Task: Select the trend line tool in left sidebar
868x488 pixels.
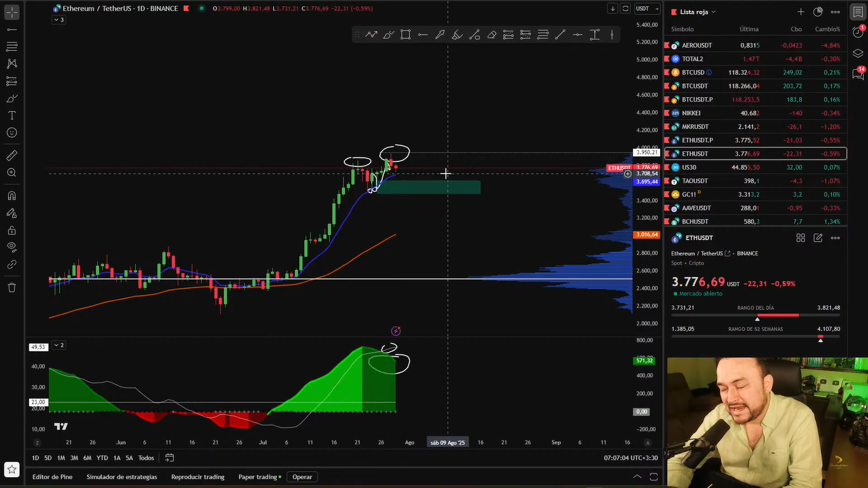Action: tap(11, 29)
